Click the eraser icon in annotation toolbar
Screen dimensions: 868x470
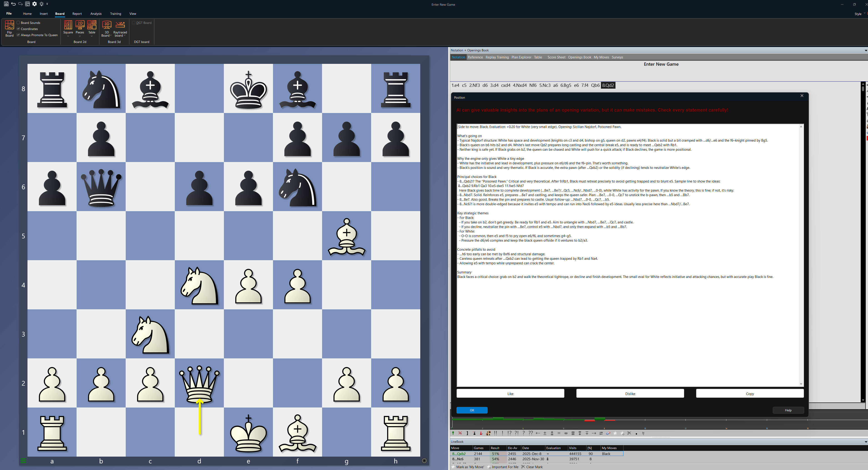click(x=608, y=433)
